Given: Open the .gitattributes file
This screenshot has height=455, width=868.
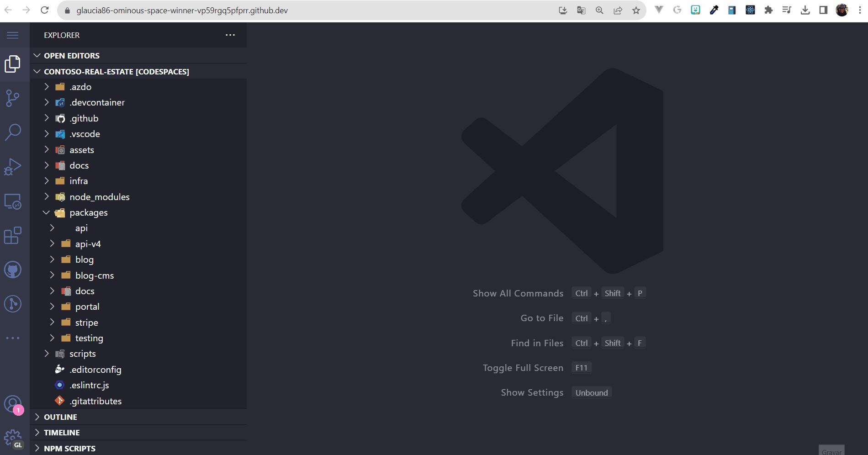Looking at the screenshot, I should (138, 401).
